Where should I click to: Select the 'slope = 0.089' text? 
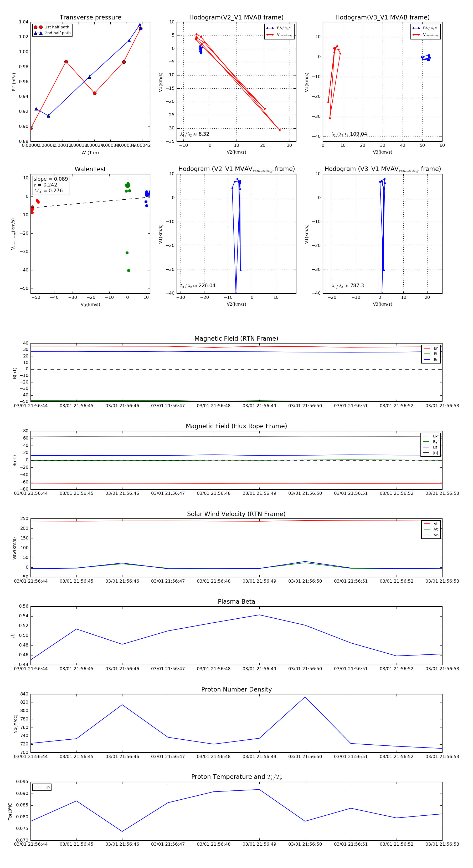click(50, 179)
